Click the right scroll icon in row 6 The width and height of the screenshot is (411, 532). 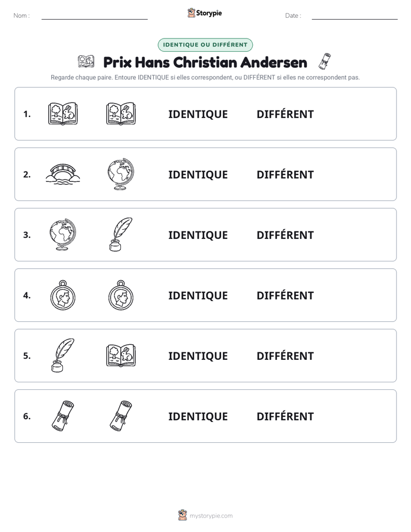pos(121,416)
